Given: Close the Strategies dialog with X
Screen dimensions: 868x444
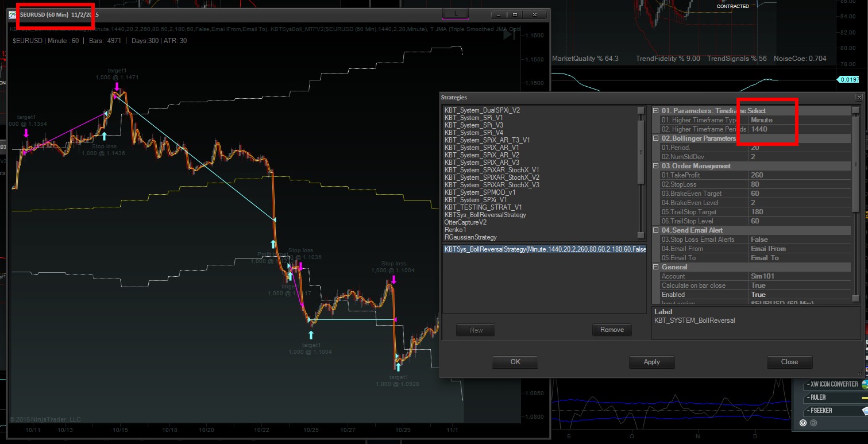Looking at the screenshot, I should [859, 98].
